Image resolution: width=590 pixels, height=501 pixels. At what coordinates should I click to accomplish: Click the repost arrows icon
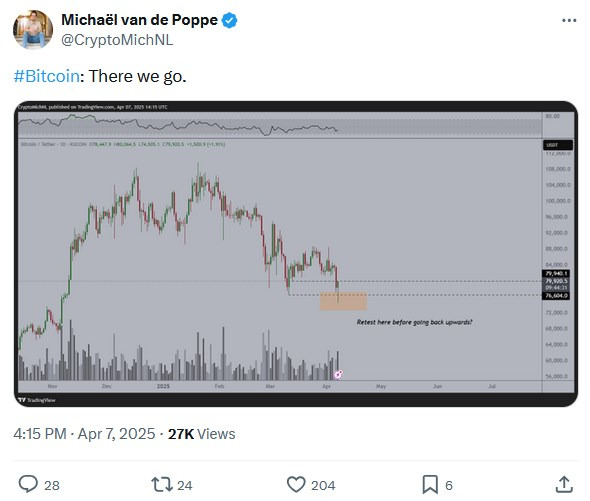click(x=162, y=484)
